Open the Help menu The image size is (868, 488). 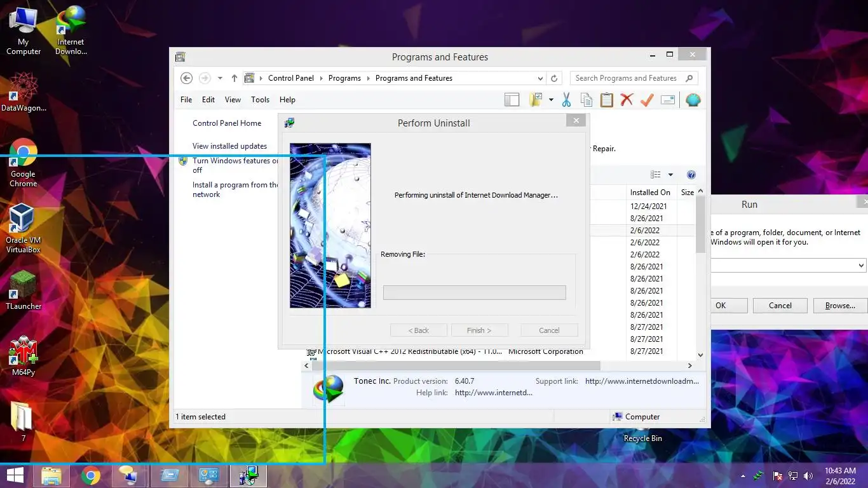click(x=287, y=100)
